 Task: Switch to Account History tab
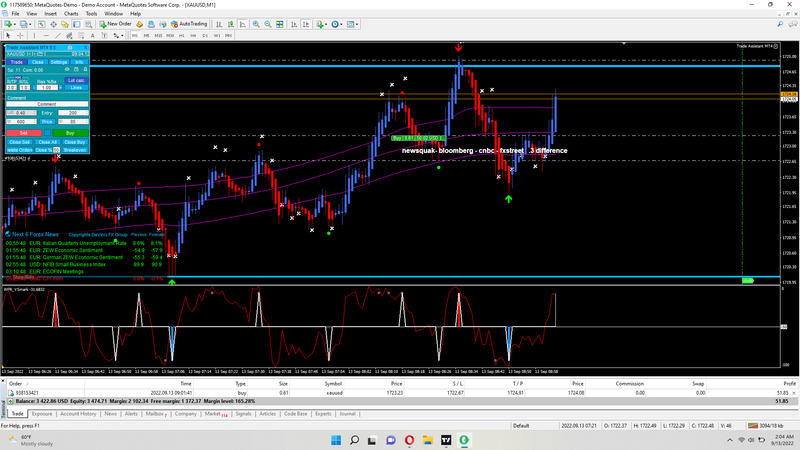pos(77,413)
